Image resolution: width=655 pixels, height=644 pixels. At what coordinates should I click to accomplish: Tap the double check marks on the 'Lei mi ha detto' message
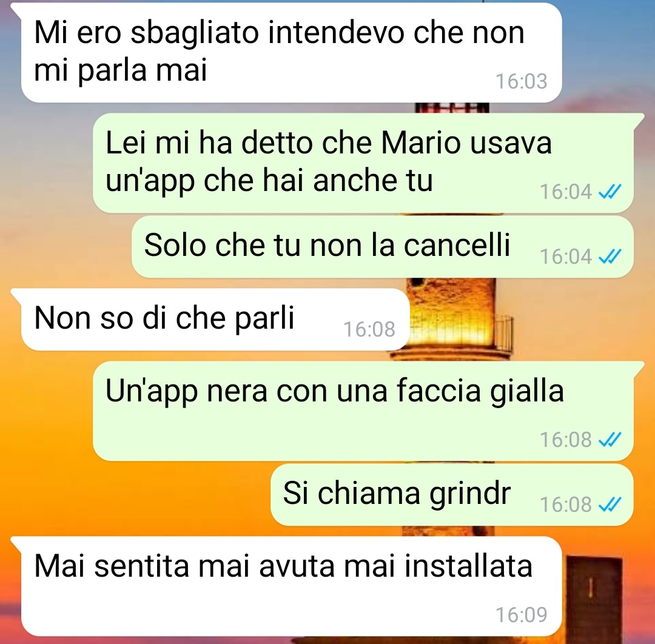610,192
